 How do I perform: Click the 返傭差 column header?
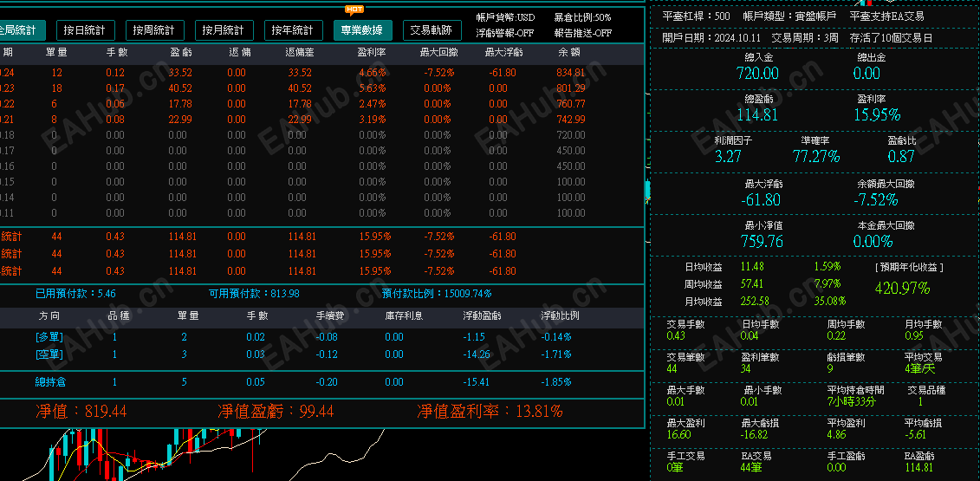pyautogui.click(x=300, y=53)
